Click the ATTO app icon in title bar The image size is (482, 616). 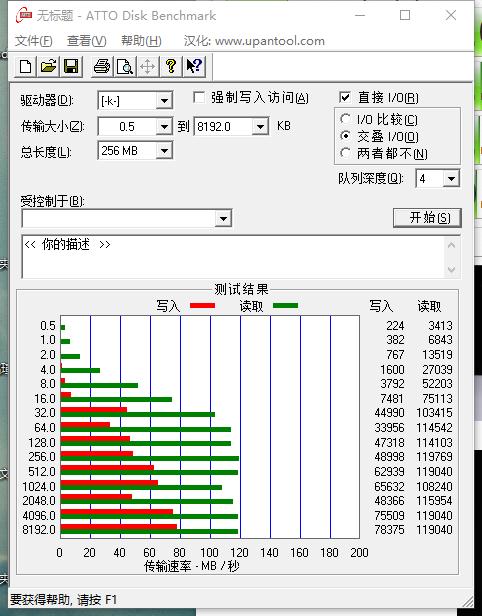click(24, 15)
